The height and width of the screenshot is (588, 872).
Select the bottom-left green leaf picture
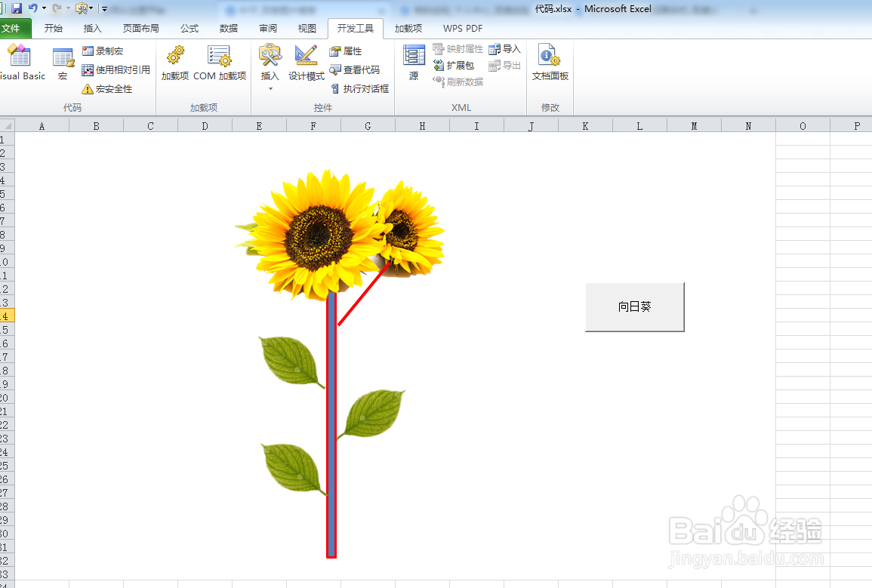pos(294,468)
